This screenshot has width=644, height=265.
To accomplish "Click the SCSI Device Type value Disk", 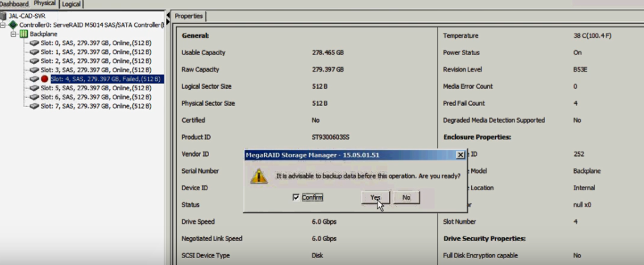I will coord(317,255).
